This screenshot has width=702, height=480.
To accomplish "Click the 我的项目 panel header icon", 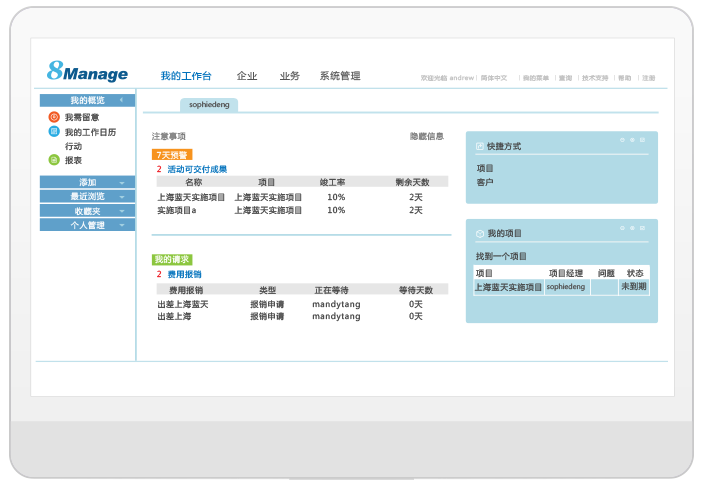I will [x=480, y=233].
